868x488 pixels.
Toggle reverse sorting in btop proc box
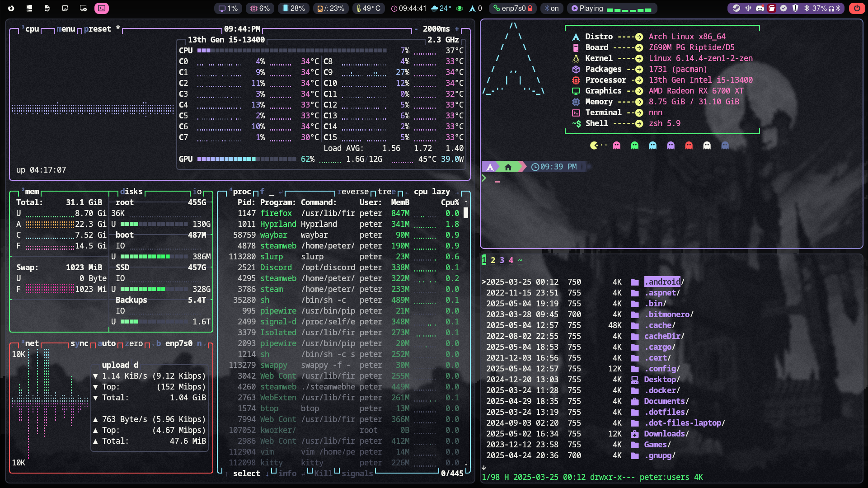click(x=352, y=192)
